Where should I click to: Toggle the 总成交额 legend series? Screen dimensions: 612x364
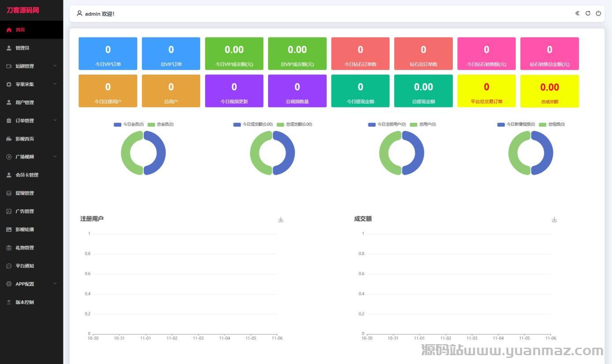(294, 124)
